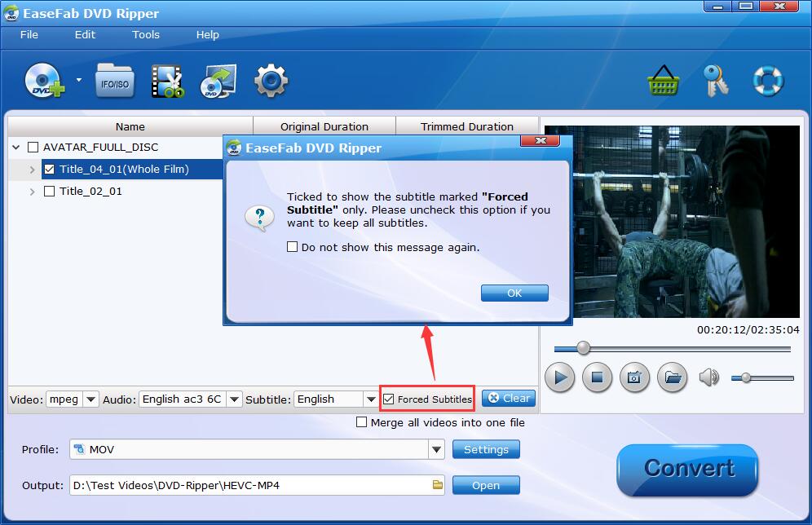Open the gear settings icon
The image size is (812, 525).
[x=271, y=81]
